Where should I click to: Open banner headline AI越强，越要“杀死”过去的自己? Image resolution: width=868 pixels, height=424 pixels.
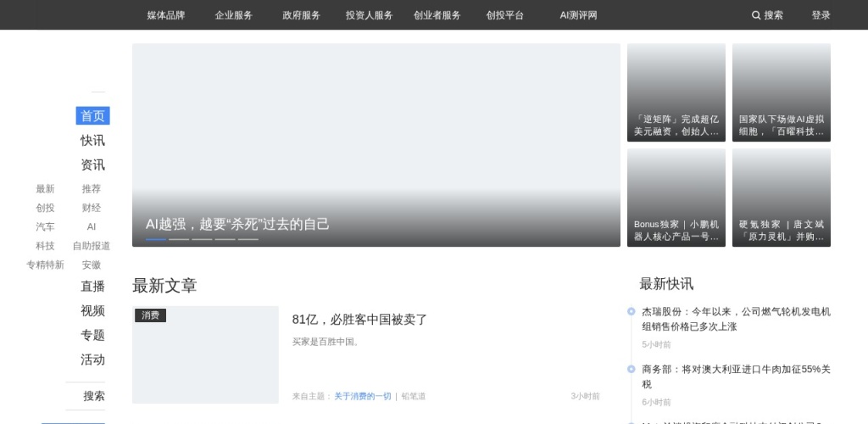click(237, 224)
